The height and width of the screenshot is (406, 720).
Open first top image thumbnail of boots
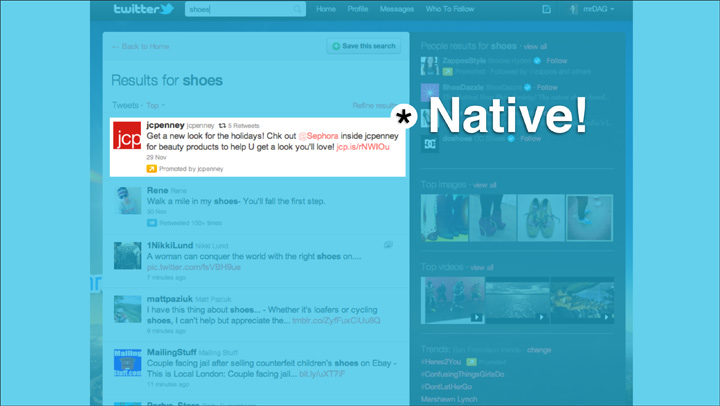point(444,218)
